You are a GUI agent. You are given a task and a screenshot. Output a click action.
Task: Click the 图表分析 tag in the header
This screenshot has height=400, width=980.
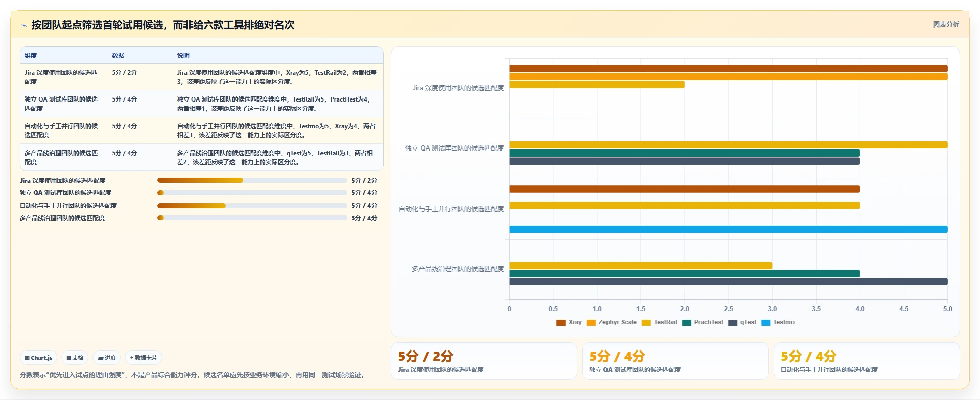[946, 24]
